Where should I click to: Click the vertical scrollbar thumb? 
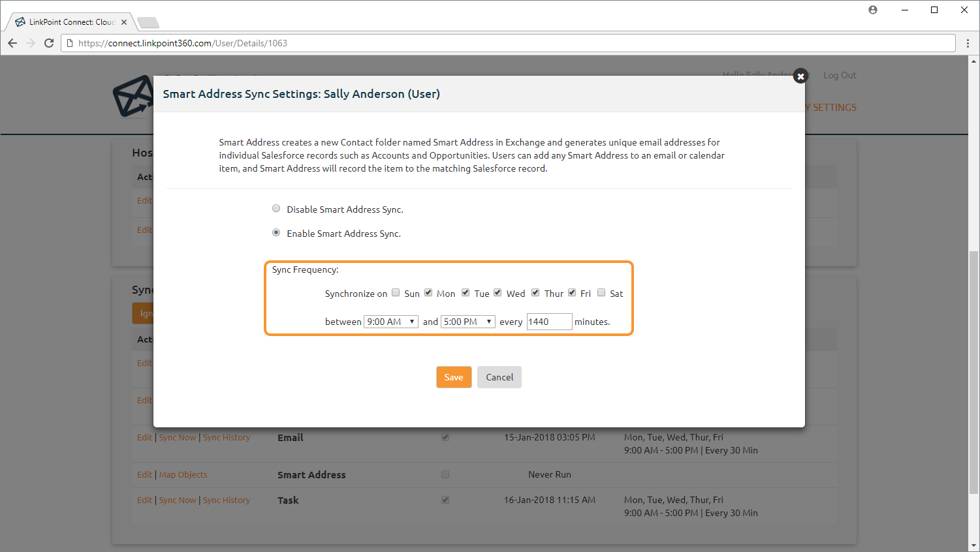974,372
